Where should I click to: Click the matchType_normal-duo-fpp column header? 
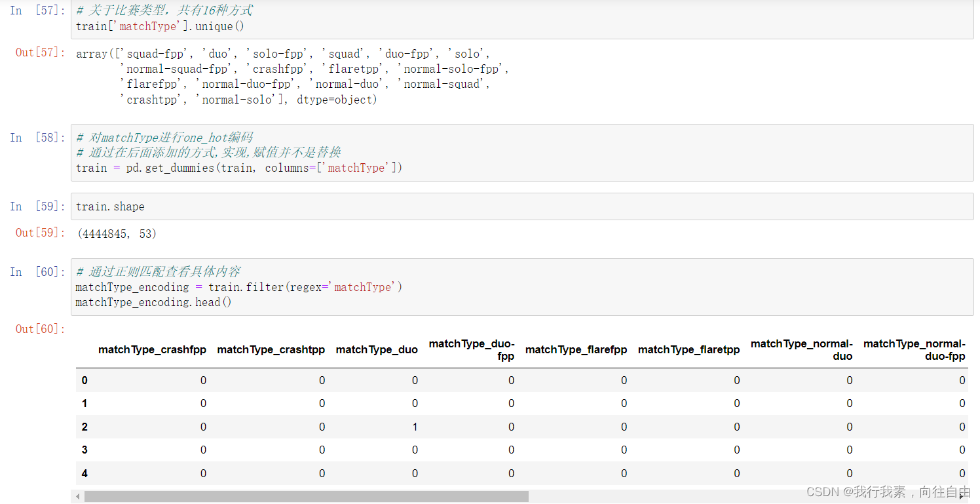[914, 350]
